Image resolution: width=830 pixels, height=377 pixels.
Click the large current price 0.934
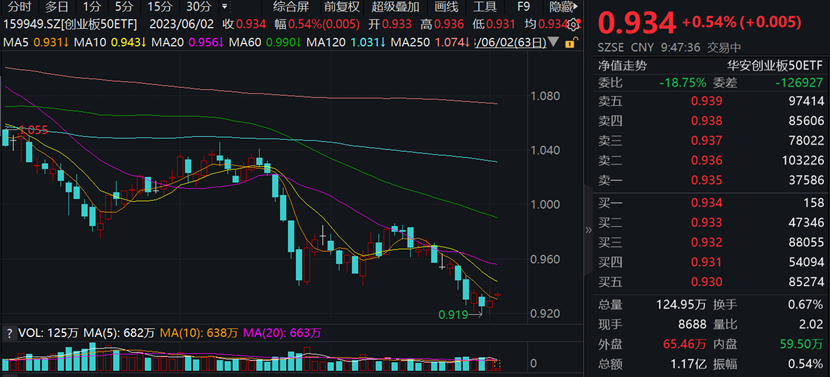637,23
